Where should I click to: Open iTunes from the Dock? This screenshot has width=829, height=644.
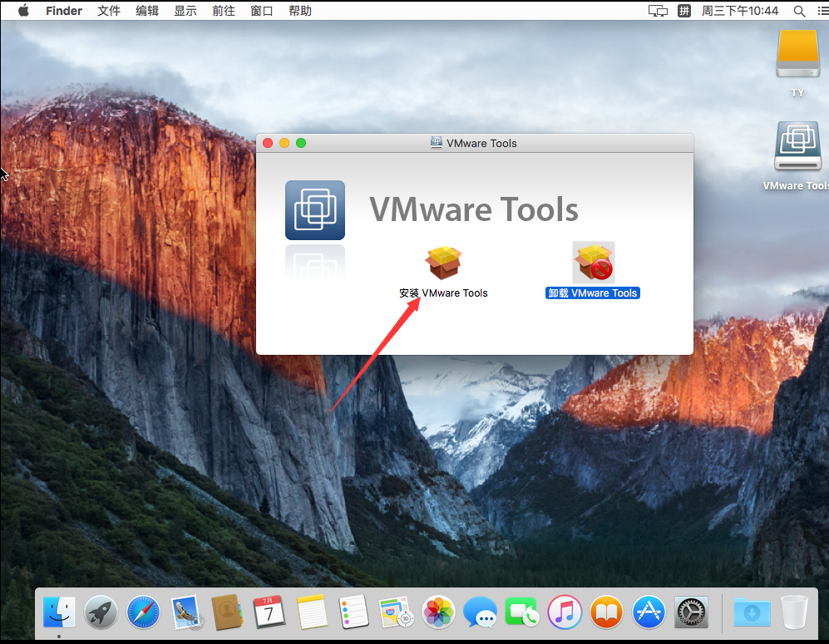coord(564,612)
